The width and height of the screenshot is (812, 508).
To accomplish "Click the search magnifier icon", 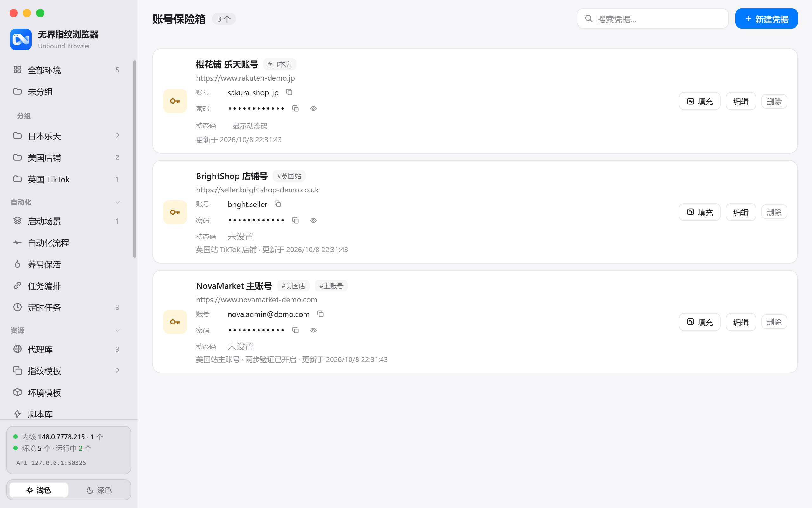I will (588, 18).
